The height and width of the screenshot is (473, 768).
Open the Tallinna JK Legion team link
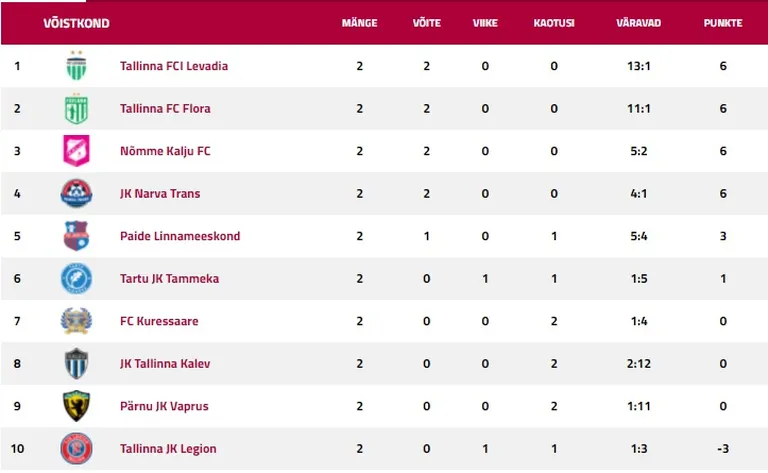[x=168, y=449]
